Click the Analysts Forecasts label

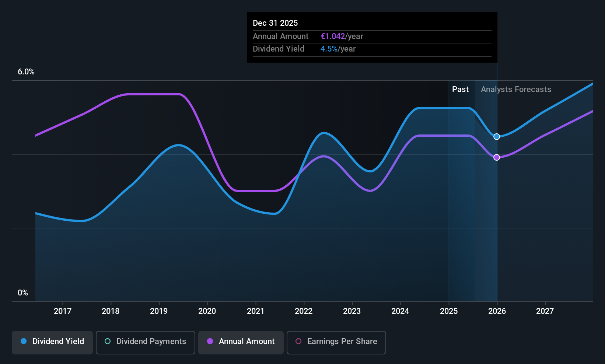coord(516,89)
